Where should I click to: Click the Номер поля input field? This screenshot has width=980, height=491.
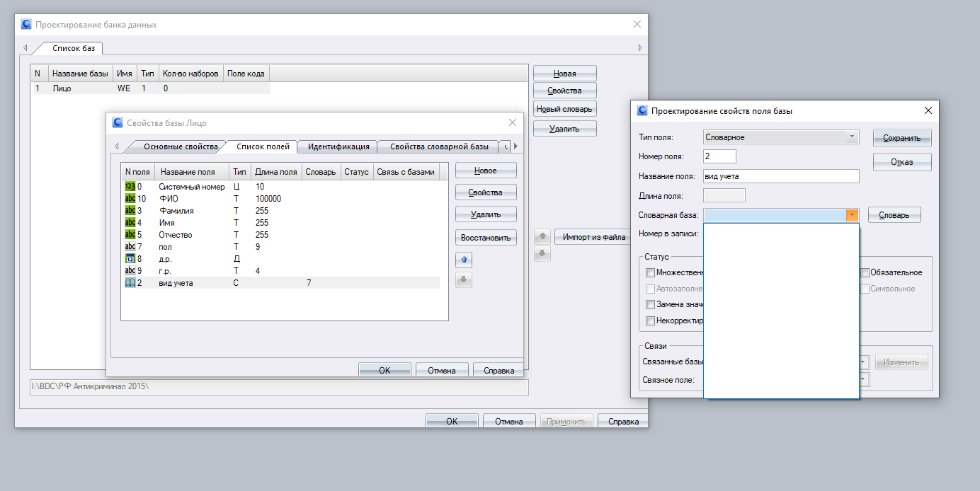720,156
